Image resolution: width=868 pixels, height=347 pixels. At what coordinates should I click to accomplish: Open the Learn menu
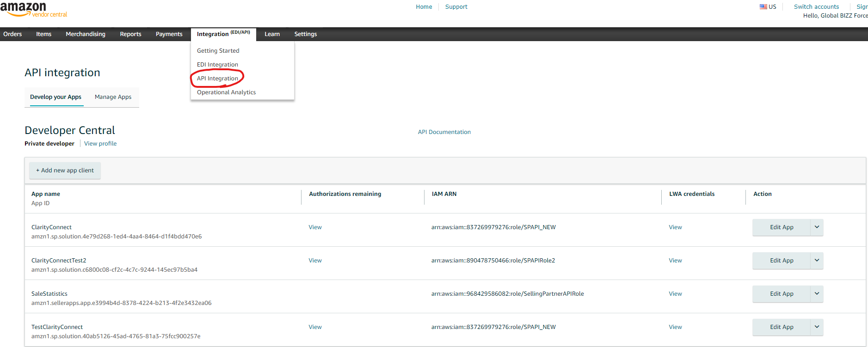pyautogui.click(x=272, y=34)
